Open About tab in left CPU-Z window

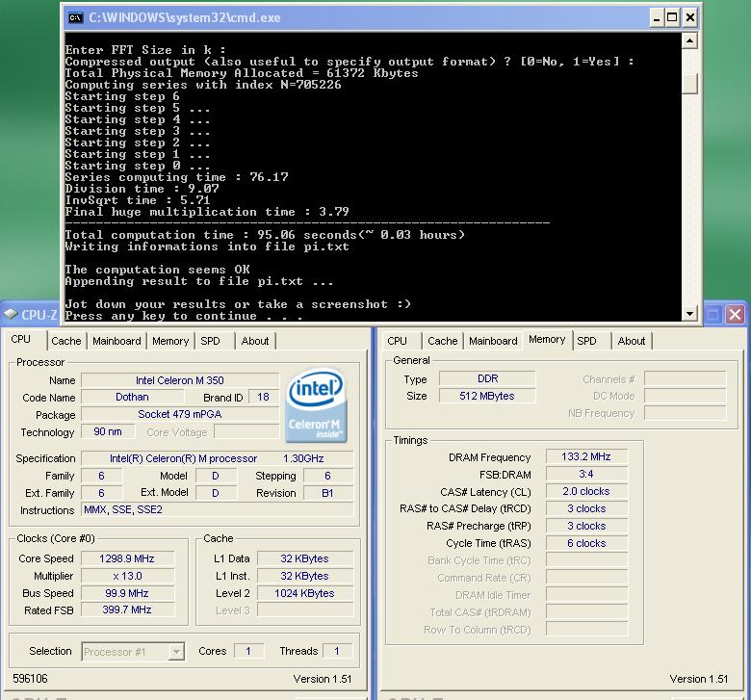pos(255,341)
